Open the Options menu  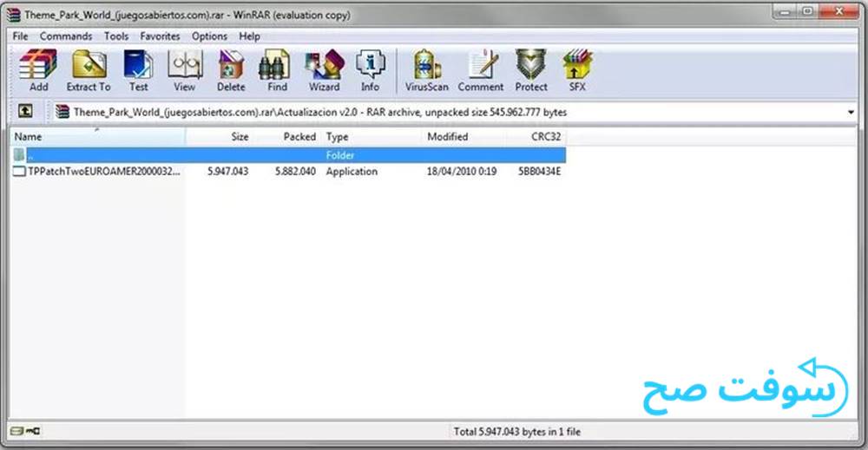click(209, 36)
